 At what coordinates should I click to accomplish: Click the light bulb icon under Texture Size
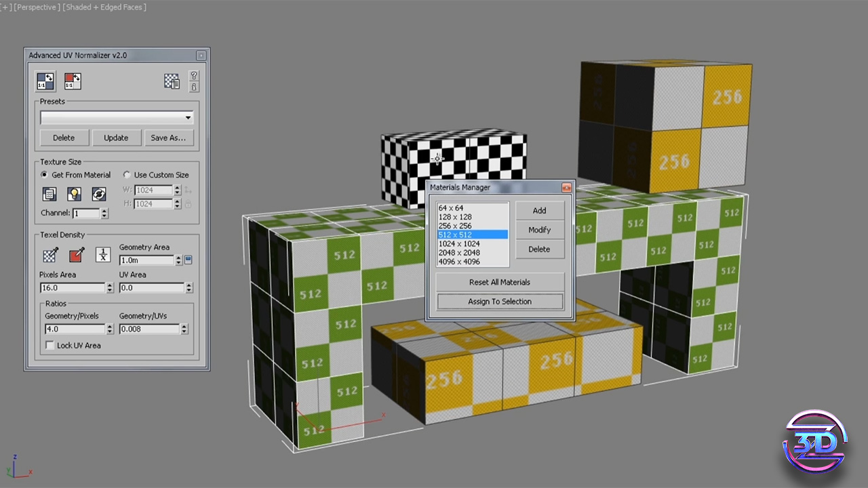(74, 195)
